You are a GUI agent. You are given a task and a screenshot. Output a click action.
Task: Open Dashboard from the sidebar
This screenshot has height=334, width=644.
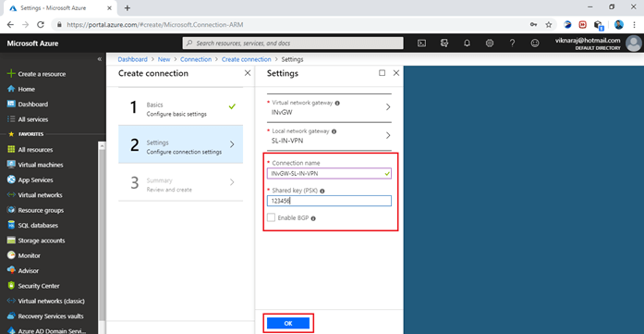click(x=28, y=105)
